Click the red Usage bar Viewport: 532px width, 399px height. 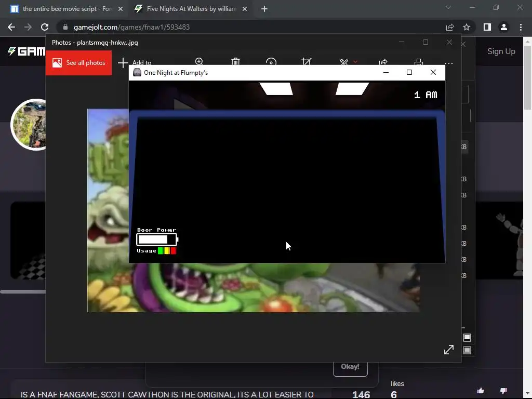(x=174, y=251)
